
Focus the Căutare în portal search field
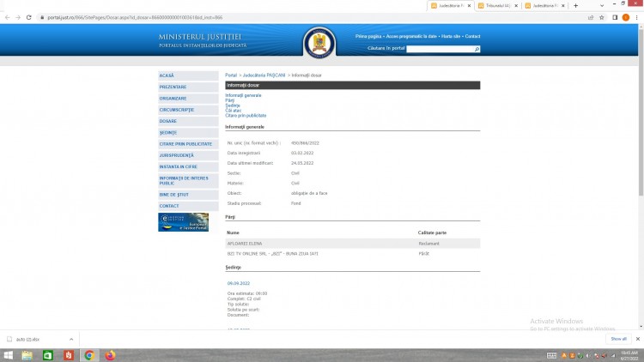point(440,50)
